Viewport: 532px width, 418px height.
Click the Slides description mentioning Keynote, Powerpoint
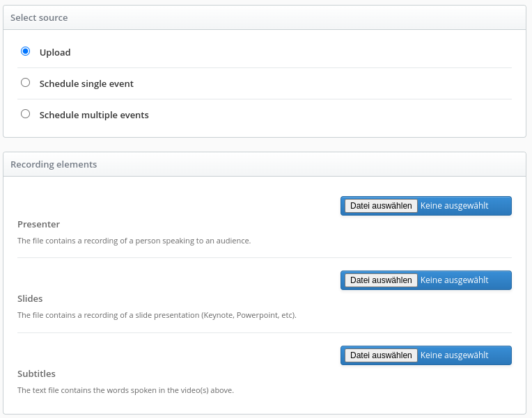click(x=157, y=315)
